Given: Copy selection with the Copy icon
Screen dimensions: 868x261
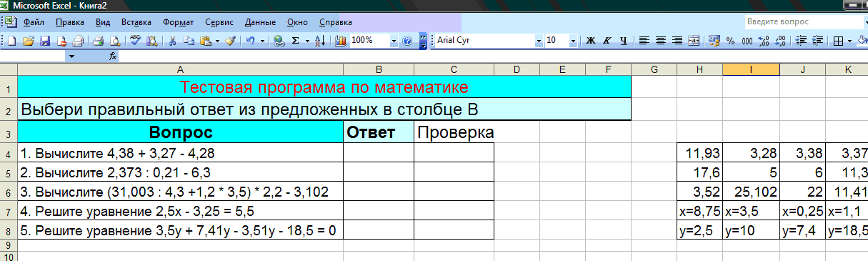Looking at the screenshot, I should [189, 41].
